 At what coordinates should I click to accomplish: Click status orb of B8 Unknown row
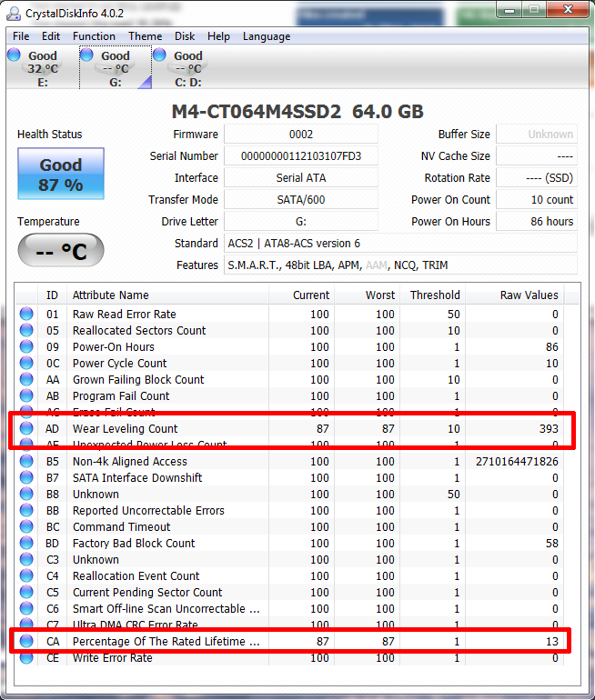point(26,494)
